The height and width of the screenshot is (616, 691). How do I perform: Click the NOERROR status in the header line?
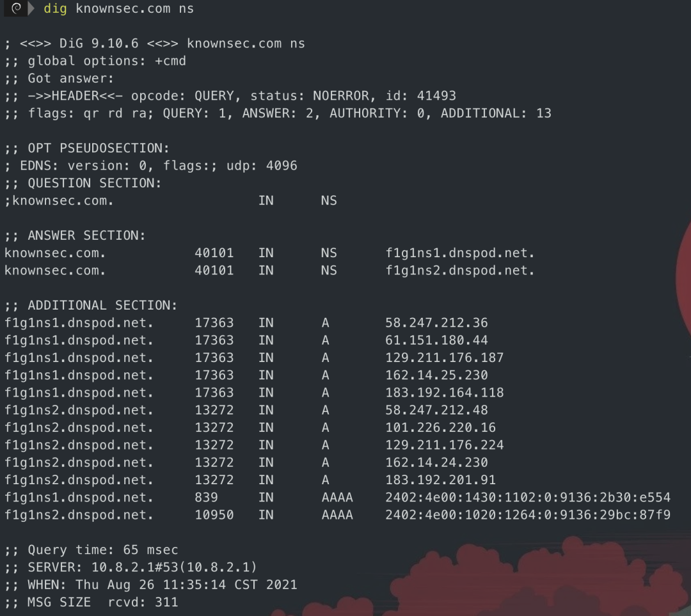[x=340, y=96]
